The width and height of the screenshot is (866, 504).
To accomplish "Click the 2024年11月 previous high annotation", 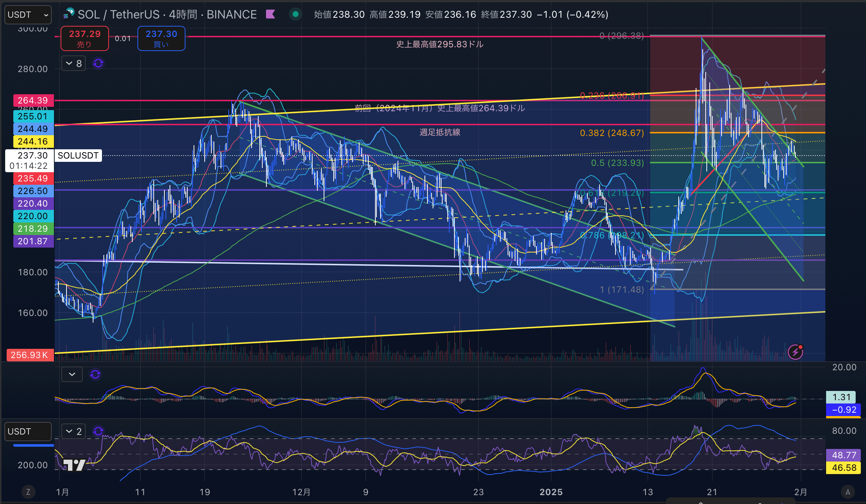I will pyautogui.click(x=440, y=108).
